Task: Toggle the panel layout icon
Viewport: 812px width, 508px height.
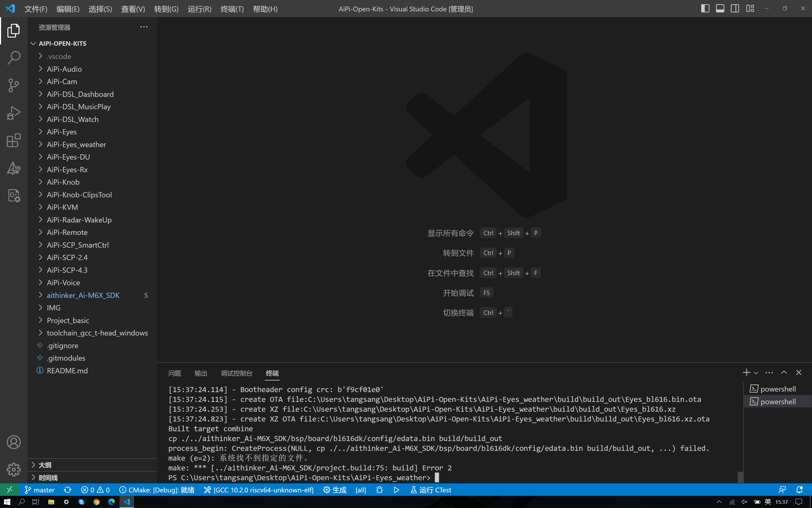Action: click(720, 9)
